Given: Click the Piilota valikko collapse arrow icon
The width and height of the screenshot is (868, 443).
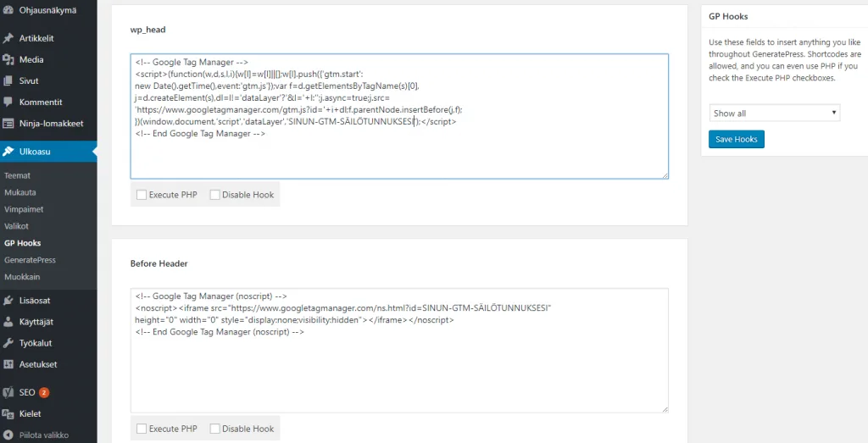Looking at the screenshot, I should coord(8,435).
